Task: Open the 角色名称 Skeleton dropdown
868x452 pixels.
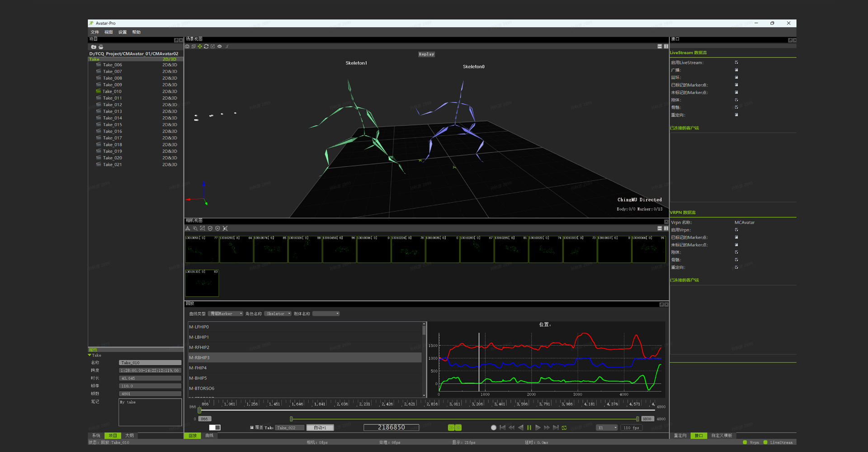Action: click(278, 314)
